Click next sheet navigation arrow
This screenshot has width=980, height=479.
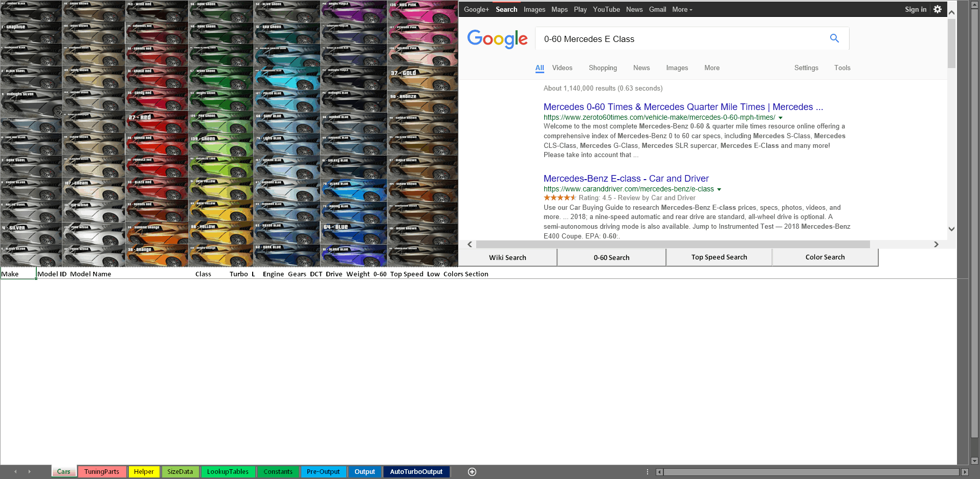[29, 472]
